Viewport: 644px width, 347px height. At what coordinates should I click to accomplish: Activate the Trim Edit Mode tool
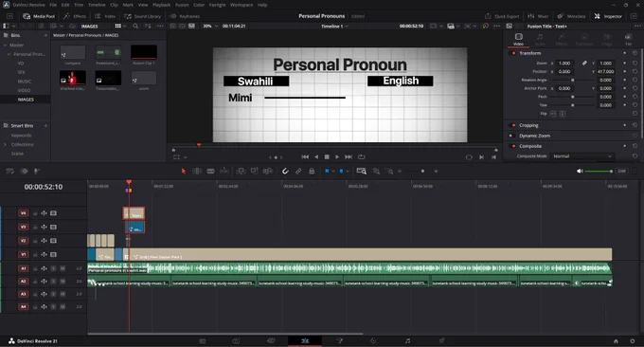click(197, 171)
